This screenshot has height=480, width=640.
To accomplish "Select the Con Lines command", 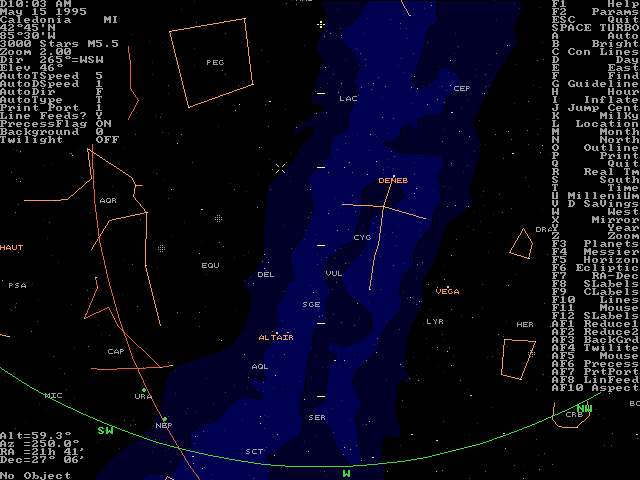I will click(595, 51).
